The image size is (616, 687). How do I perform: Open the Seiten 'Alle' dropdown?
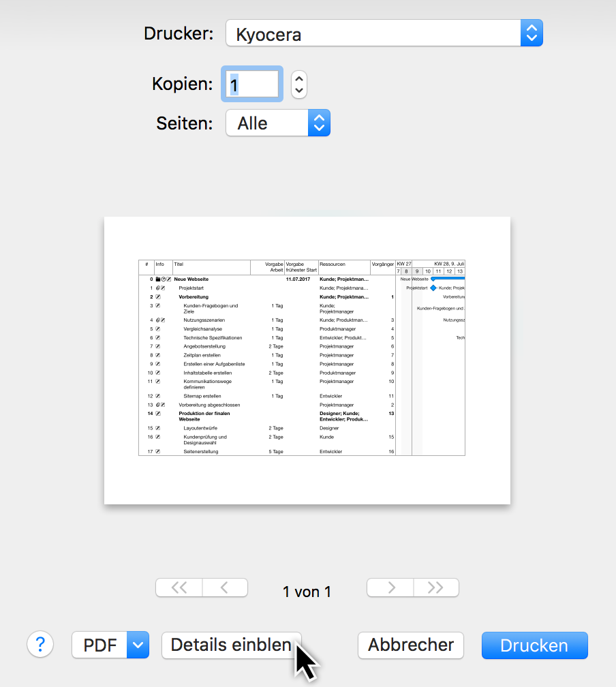click(278, 123)
